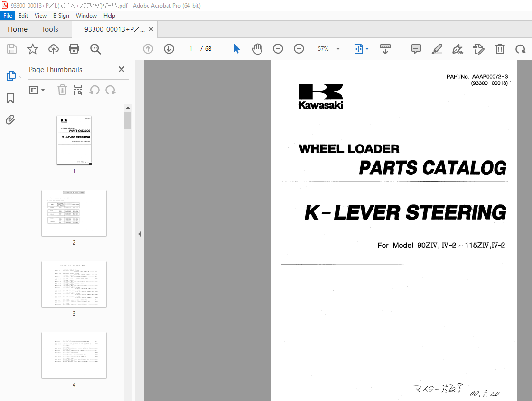Open the E-Sign menu
The height and width of the screenshot is (401, 532).
pos(61,16)
